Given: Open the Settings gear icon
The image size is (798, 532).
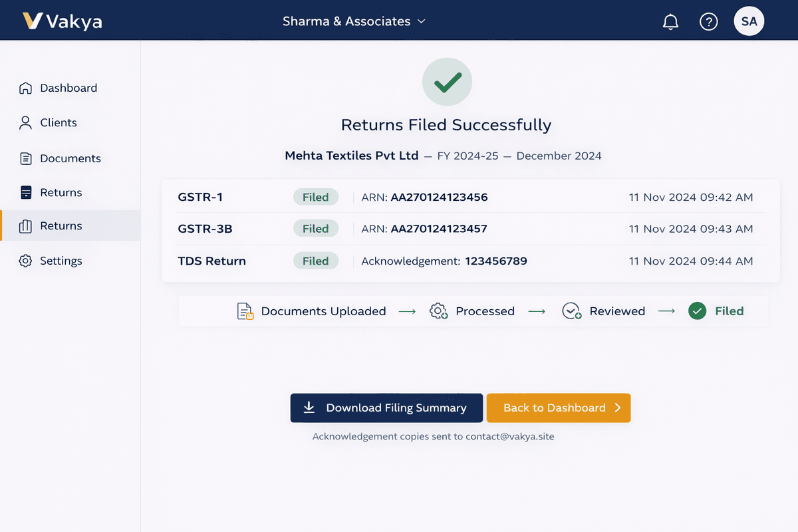Looking at the screenshot, I should pyautogui.click(x=25, y=261).
